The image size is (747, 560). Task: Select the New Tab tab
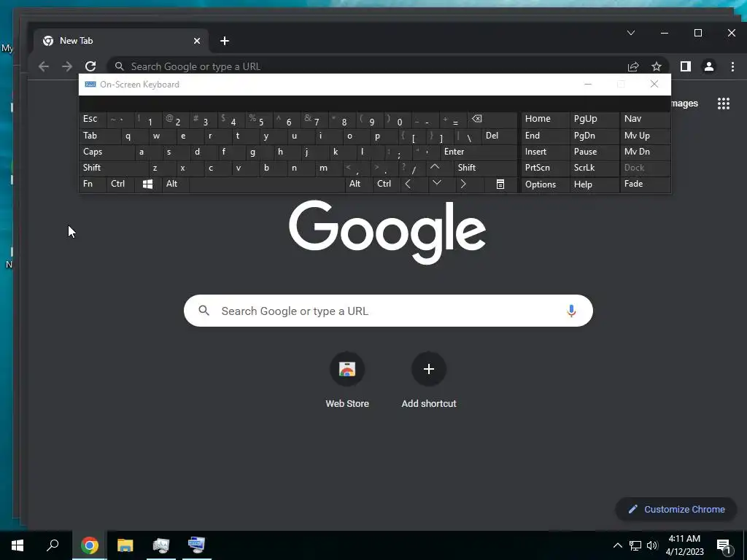(x=121, y=41)
